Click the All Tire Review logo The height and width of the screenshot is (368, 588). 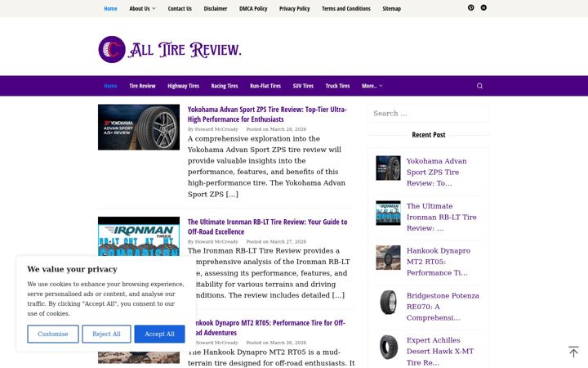[x=170, y=49]
